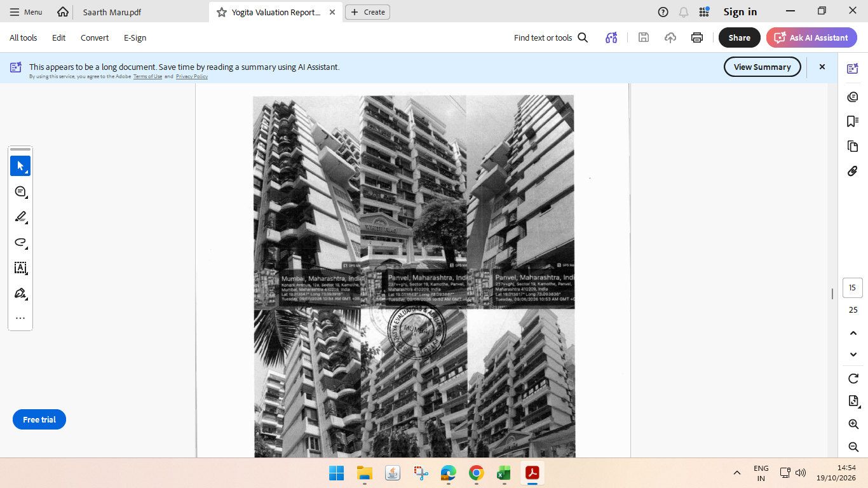Star the Yogita Valuation Report tab

(x=221, y=12)
